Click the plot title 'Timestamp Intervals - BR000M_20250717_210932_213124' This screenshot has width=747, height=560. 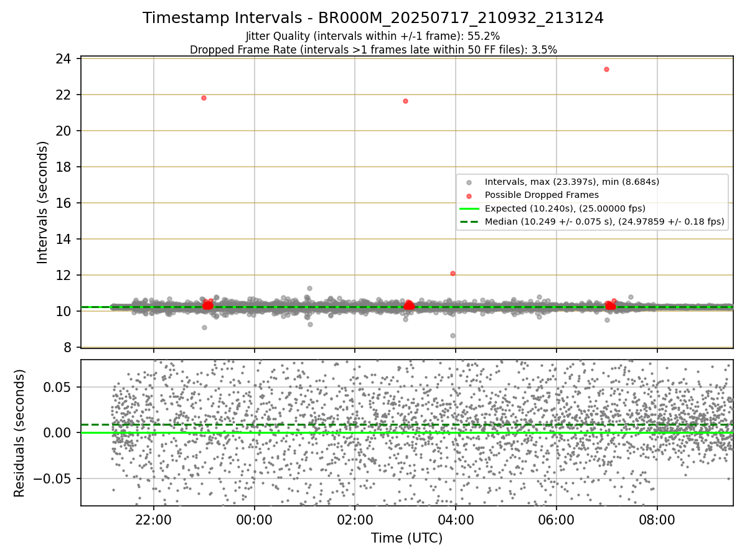click(373, 18)
